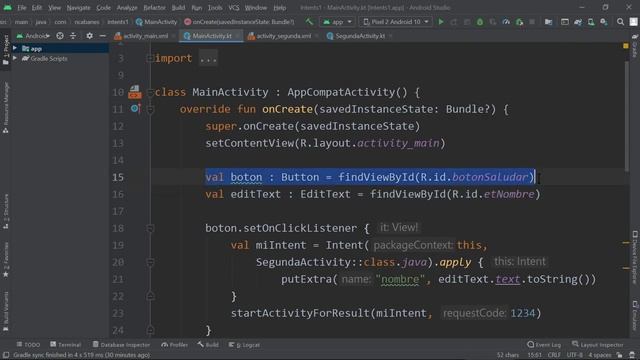Toggle the Resource Manager side panel

click(x=6, y=108)
